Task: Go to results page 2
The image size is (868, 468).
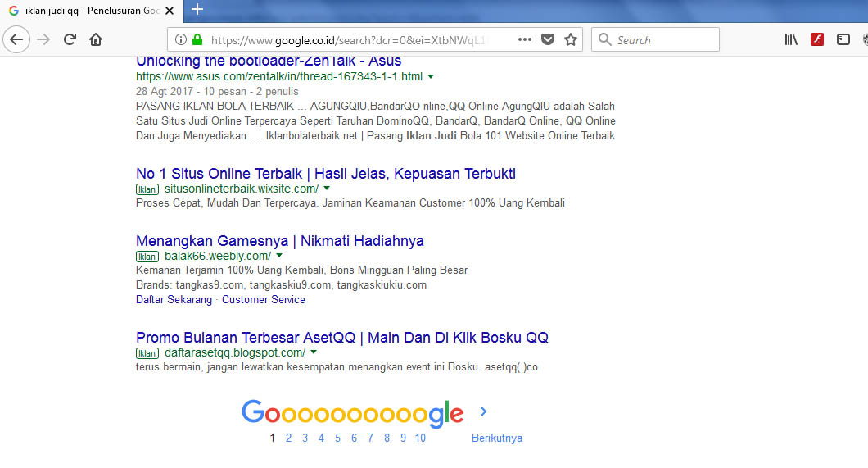Action: (288, 438)
